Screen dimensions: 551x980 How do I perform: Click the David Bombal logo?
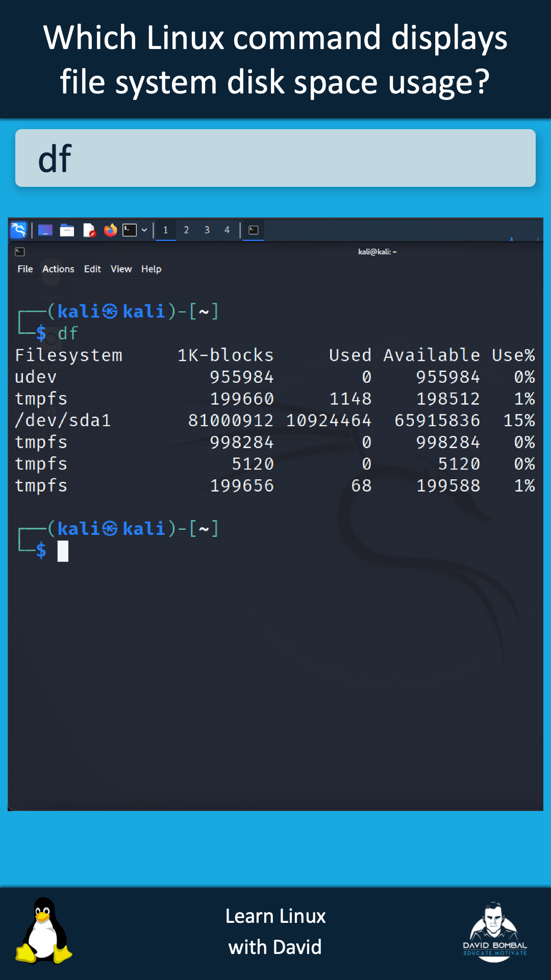[x=494, y=932]
